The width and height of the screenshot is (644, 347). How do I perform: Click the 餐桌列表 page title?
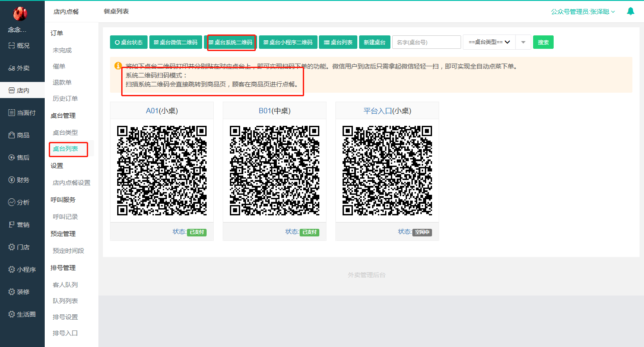pos(116,12)
